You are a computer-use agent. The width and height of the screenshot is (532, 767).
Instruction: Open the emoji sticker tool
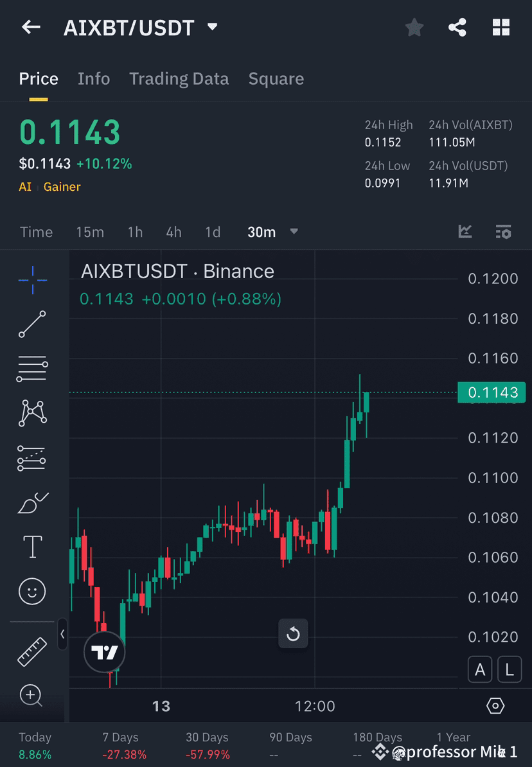[32, 591]
